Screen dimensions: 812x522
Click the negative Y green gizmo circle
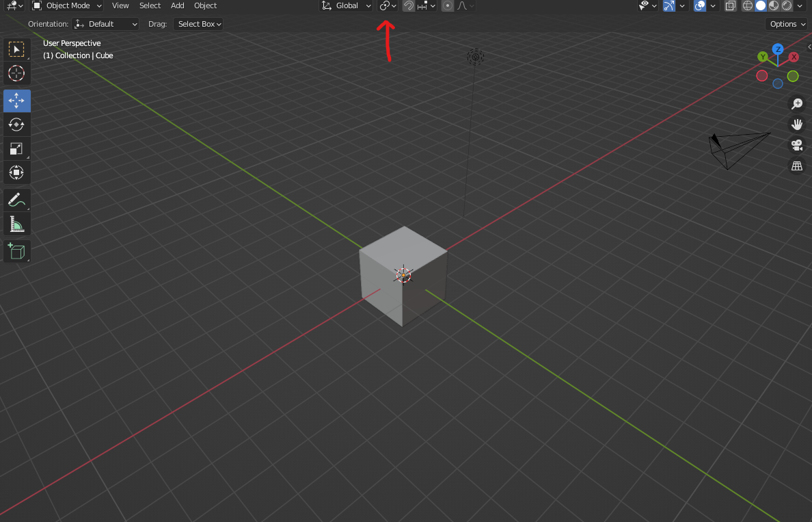[x=793, y=76]
